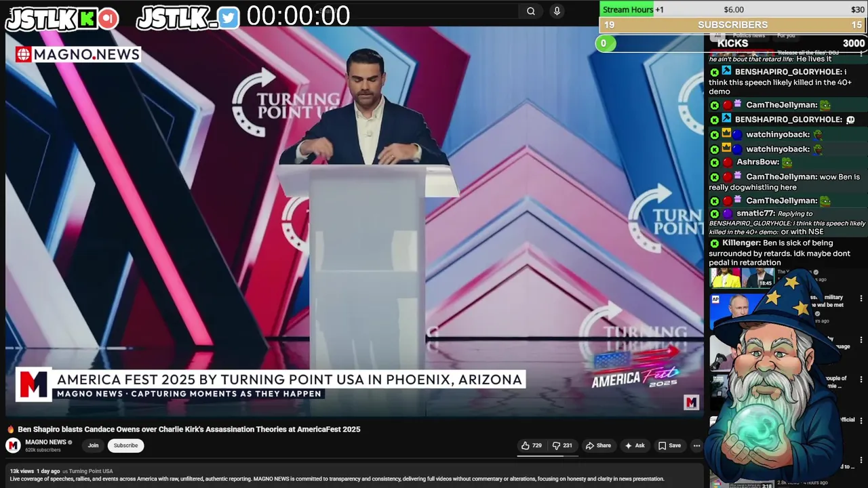The width and height of the screenshot is (868, 488).
Task: Click the red record icon in overlay
Action: coord(108,19)
